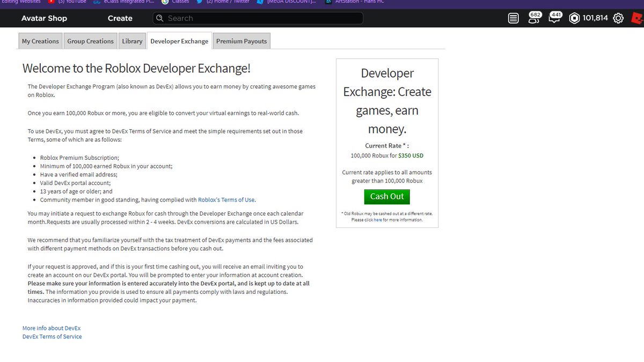Click the 'Roblox Premium Subscription;' bullet
Viewport: 644px width, 362px height.
79,158
